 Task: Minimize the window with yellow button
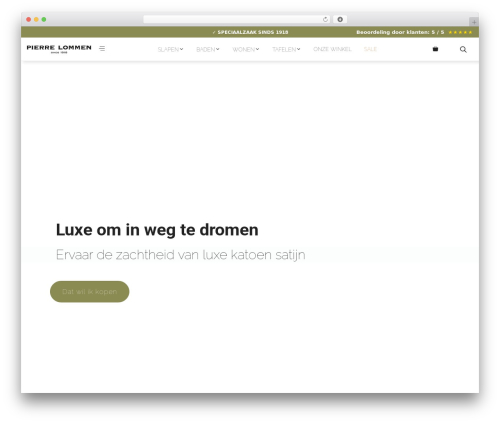point(36,20)
